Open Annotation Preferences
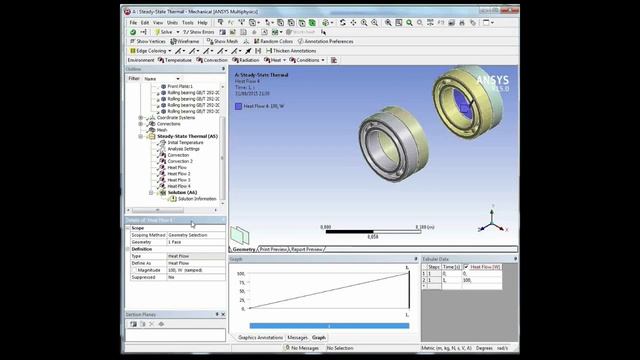The width and height of the screenshot is (640, 360). coord(325,41)
